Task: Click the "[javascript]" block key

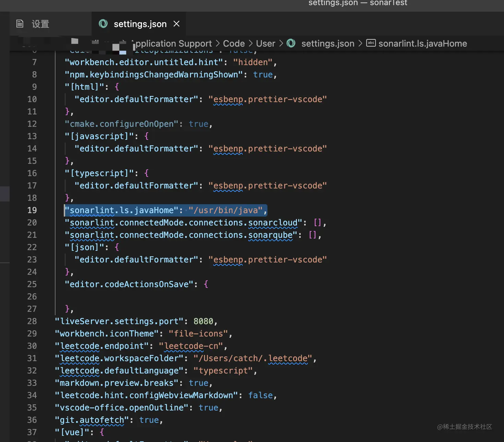Action: (99, 136)
